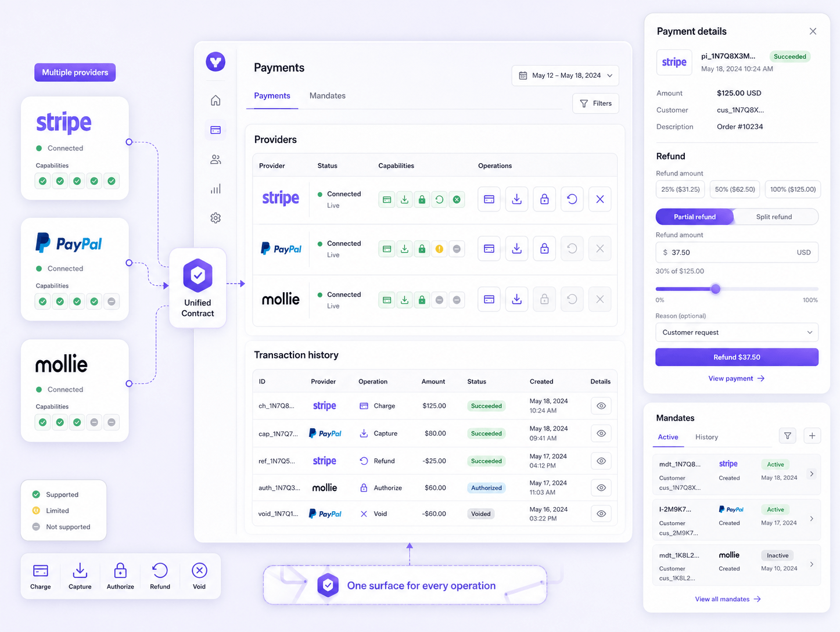Open the Customers people icon in the sidebar

[x=216, y=159]
